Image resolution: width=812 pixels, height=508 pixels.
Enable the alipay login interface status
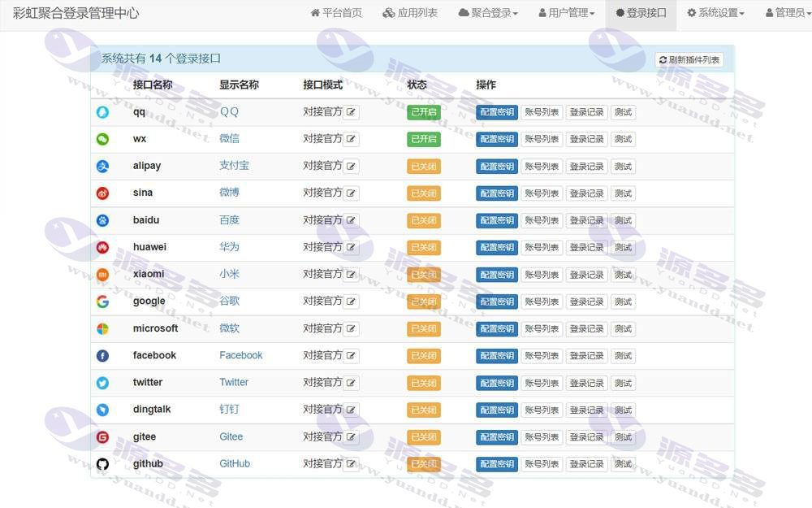(x=424, y=167)
